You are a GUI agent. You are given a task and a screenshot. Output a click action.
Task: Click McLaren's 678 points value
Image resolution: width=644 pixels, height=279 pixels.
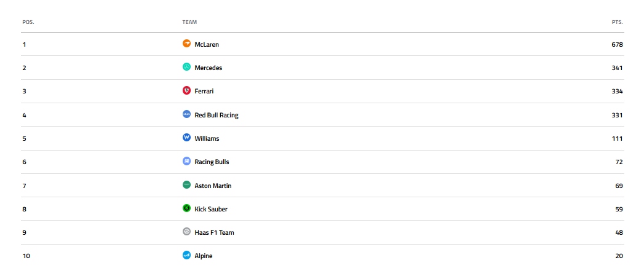[617, 44]
